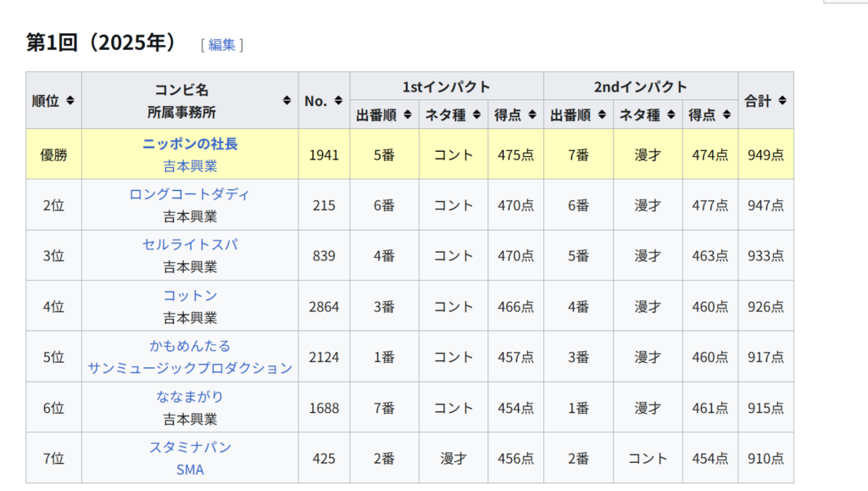Sort 2ndインパクト ネタ種 column
The height and width of the screenshot is (491, 868).
coord(671,114)
